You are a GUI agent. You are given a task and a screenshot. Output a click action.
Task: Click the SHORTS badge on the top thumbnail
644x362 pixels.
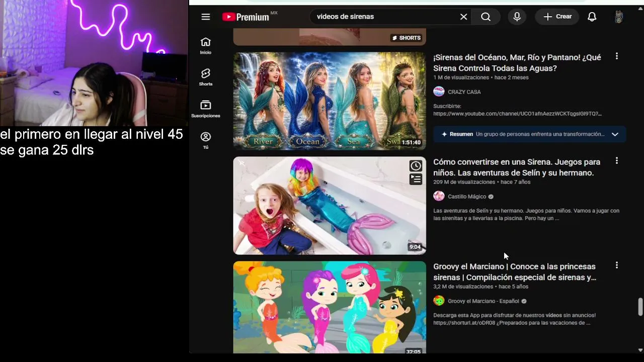coord(407,38)
